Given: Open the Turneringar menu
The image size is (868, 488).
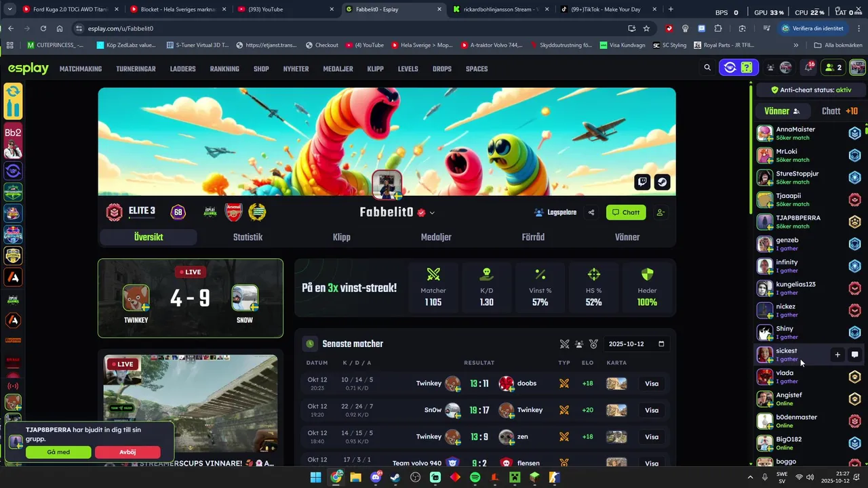Looking at the screenshot, I should tap(136, 68).
